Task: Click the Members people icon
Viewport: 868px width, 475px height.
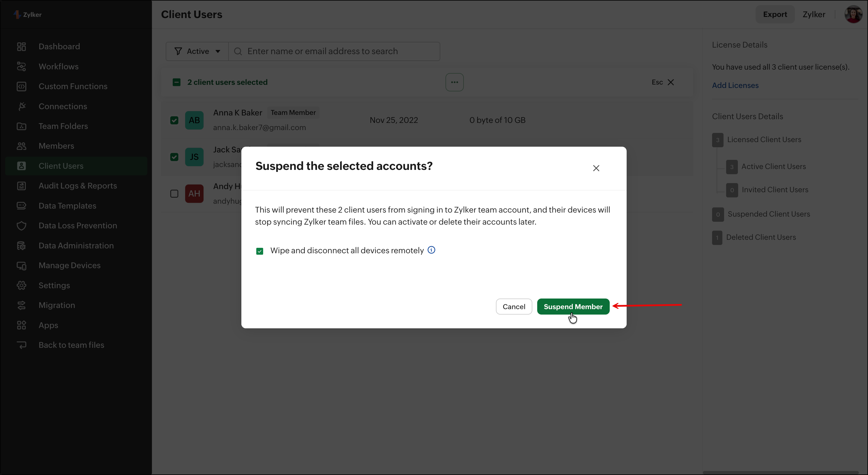Action: point(21,146)
